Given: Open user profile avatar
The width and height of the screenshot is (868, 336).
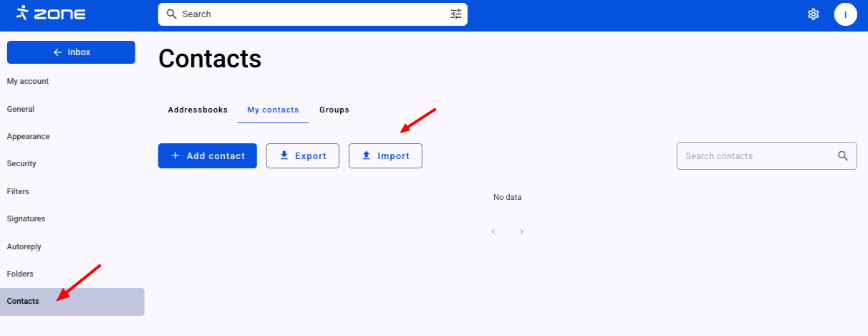Looking at the screenshot, I should [845, 14].
